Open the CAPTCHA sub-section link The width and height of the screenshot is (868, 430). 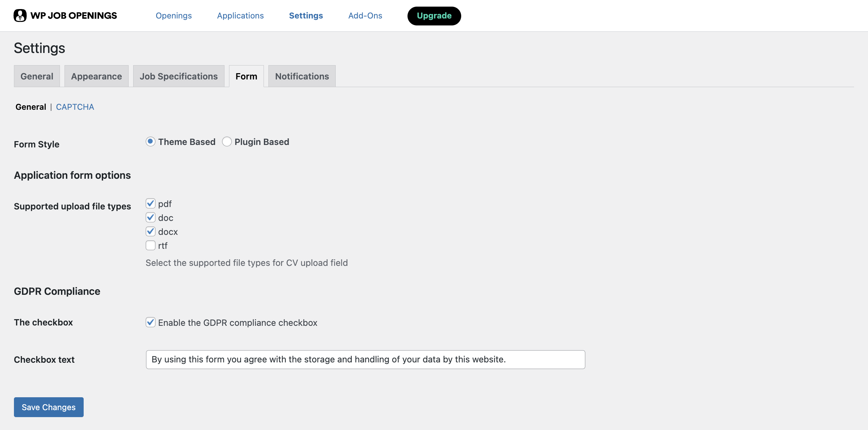pyautogui.click(x=75, y=107)
